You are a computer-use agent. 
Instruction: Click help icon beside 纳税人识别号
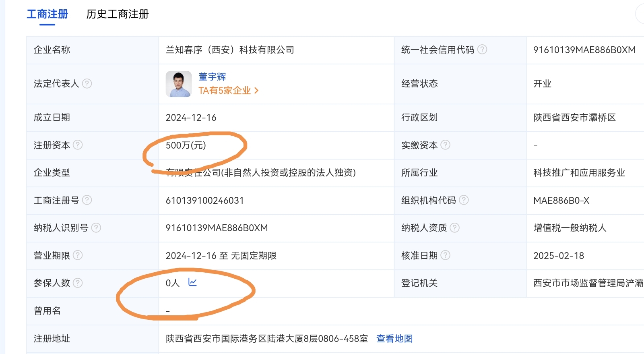[x=96, y=228]
